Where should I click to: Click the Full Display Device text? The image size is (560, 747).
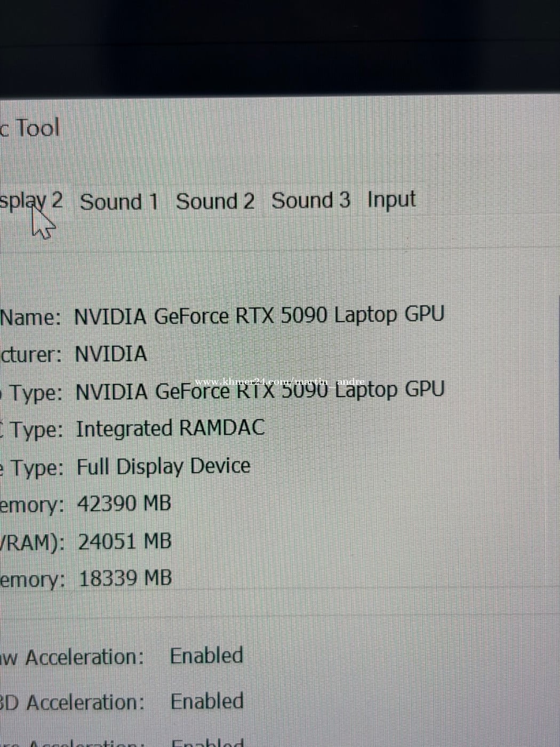(163, 466)
